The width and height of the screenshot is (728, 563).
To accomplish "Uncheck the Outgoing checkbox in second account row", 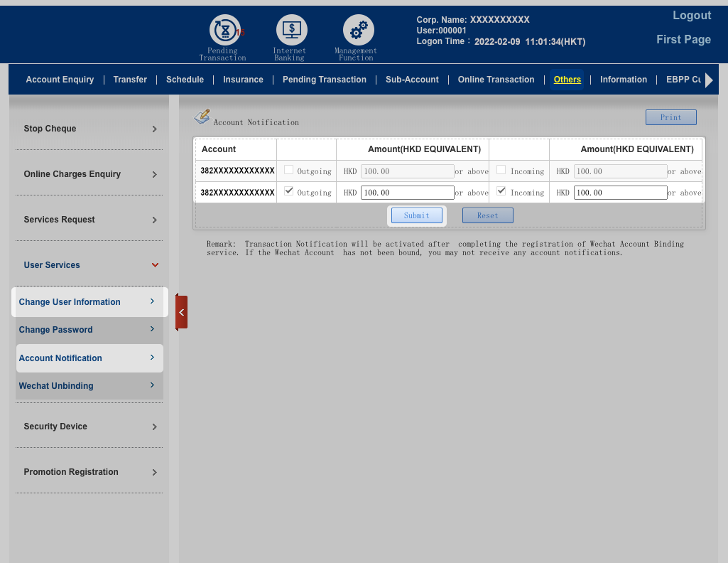I will (x=288, y=192).
